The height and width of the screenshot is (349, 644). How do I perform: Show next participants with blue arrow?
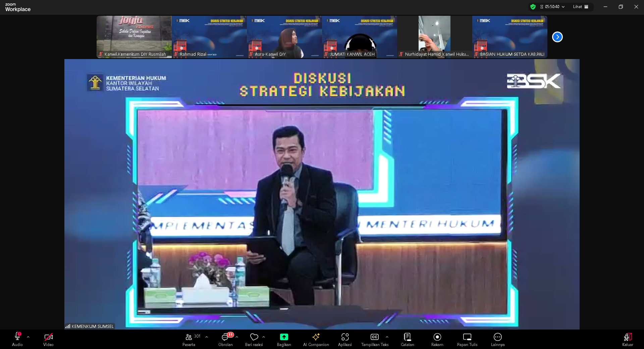557,37
